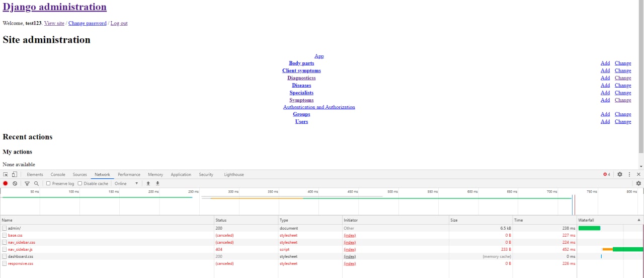Click Change for Groups
This screenshot has height=278, width=644.
pyautogui.click(x=623, y=114)
